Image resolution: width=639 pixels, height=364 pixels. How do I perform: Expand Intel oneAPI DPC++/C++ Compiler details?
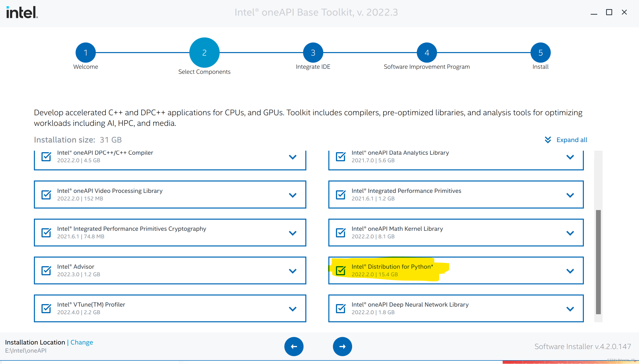click(292, 157)
